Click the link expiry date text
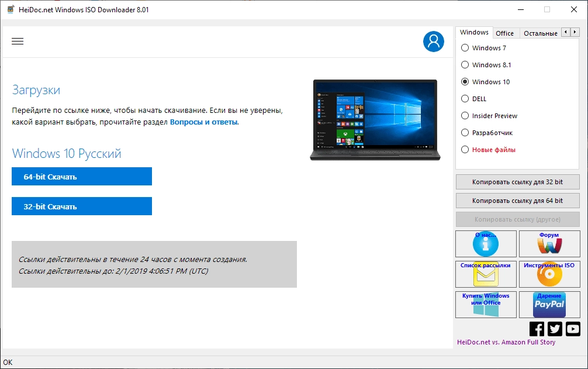588x369 pixels. [113, 271]
